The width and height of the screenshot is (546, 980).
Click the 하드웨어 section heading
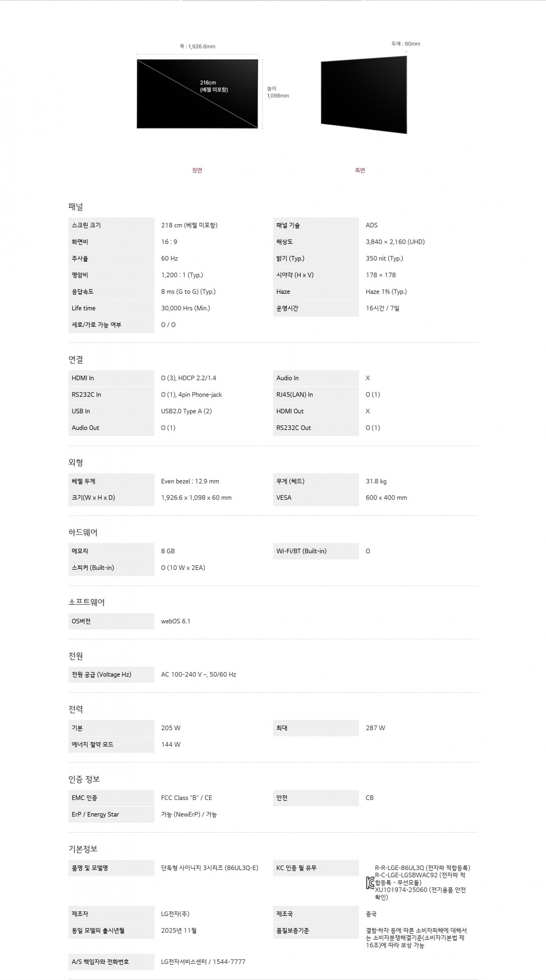click(83, 532)
